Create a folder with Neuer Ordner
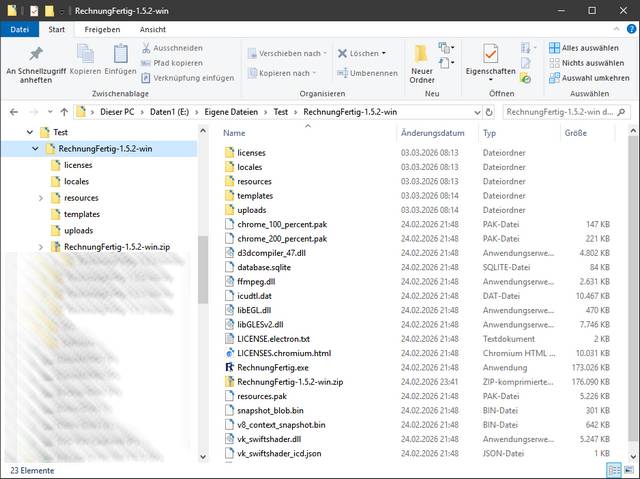Screen dimensions: 640x479 [422, 60]
